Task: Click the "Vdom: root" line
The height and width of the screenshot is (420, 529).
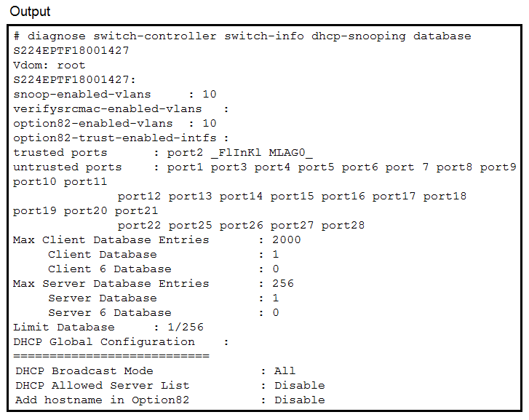Action: pos(49,65)
